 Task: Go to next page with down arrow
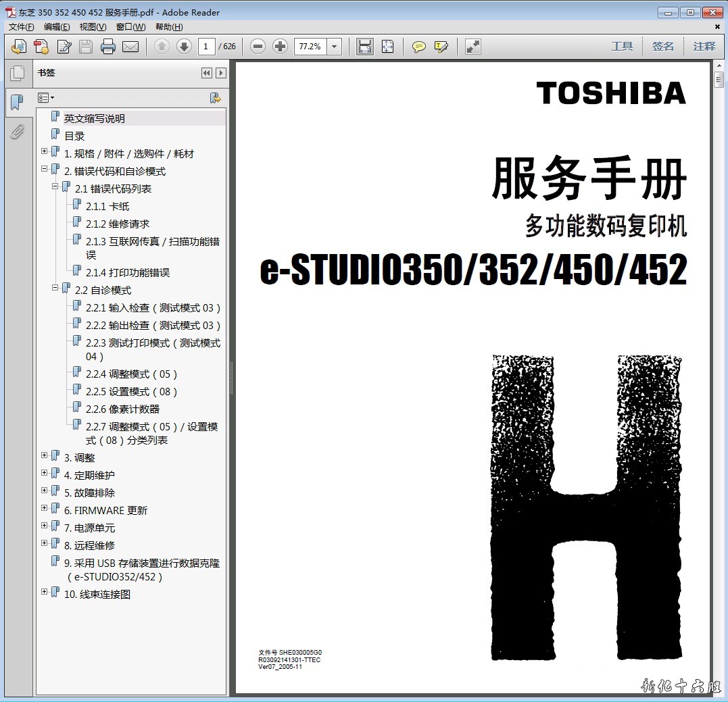pyautogui.click(x=184, y=47)
